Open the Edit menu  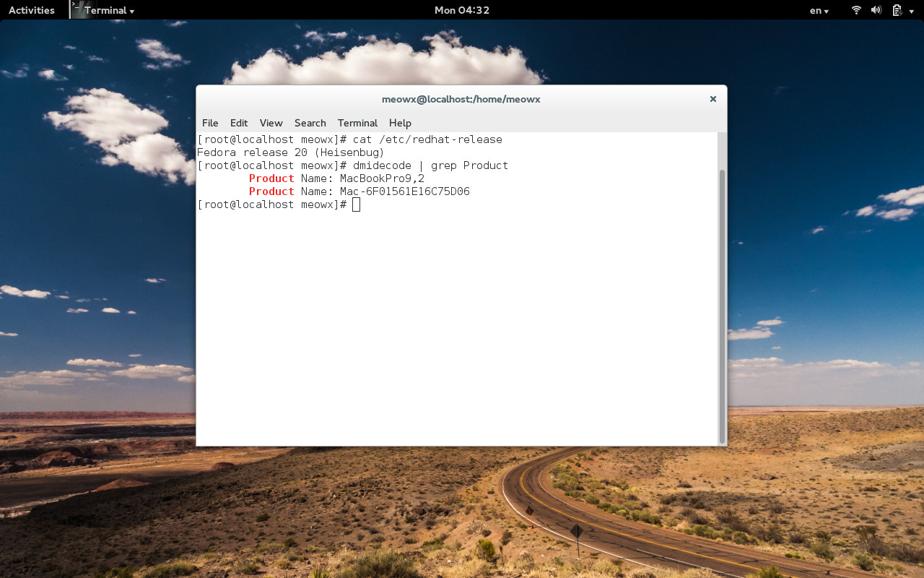tap(239, 123)
